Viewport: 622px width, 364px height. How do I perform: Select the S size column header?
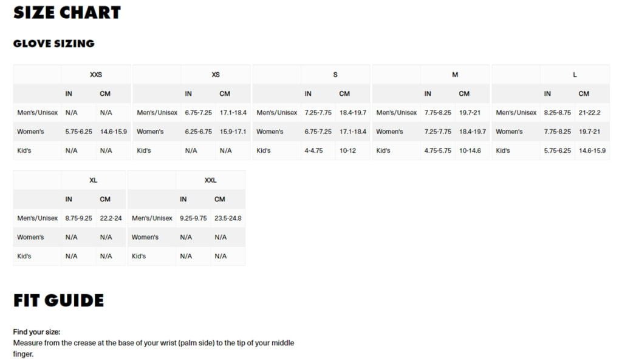point(335,75)
